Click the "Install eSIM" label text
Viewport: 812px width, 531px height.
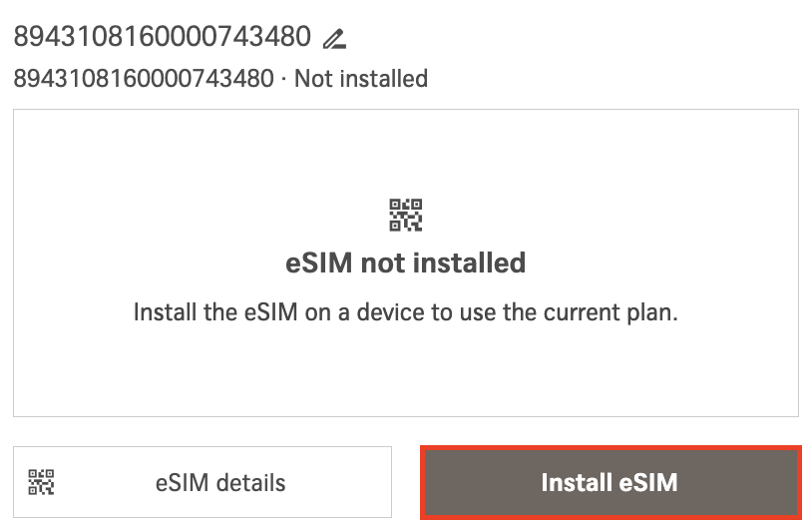pos(609,483)
